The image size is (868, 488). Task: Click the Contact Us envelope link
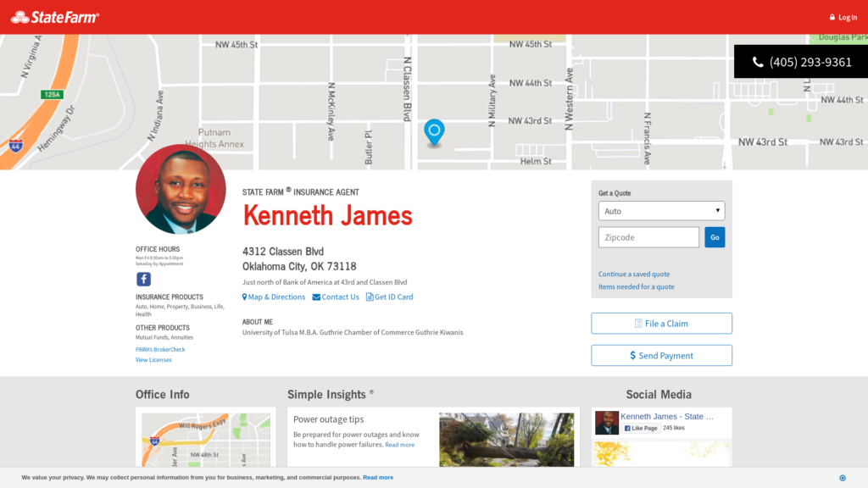pos(336,297)
